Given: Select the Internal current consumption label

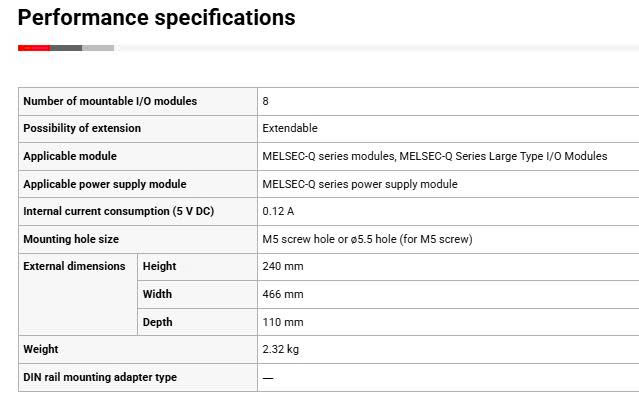Looking at the screenshot, I should click(118, 211).
